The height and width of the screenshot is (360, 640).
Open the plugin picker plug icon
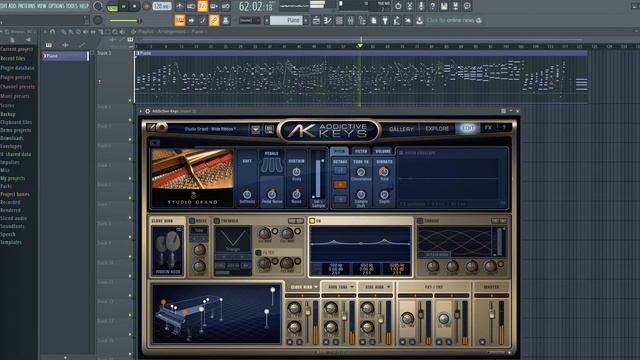pyautogui.click(x=385, y=20)
